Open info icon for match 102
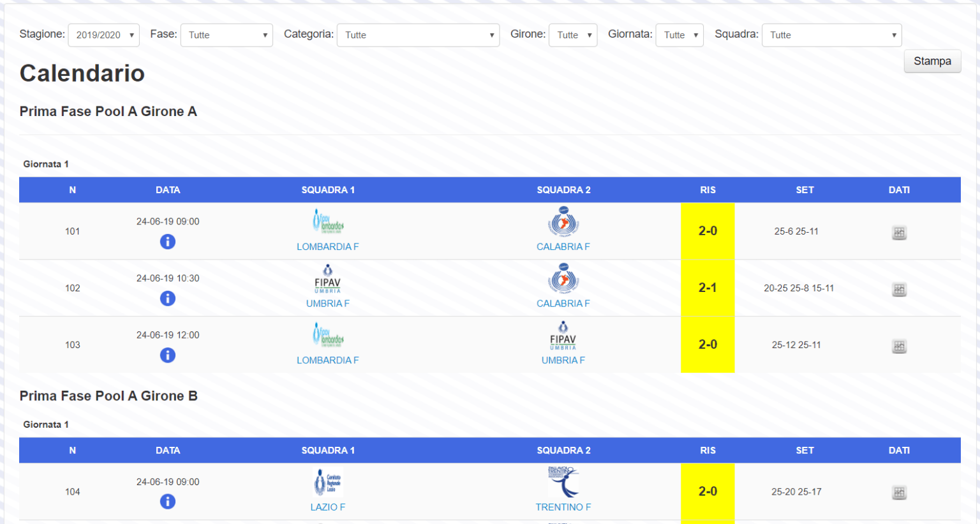Viewport: 980px width, 524px height. (x=168, y=298)
